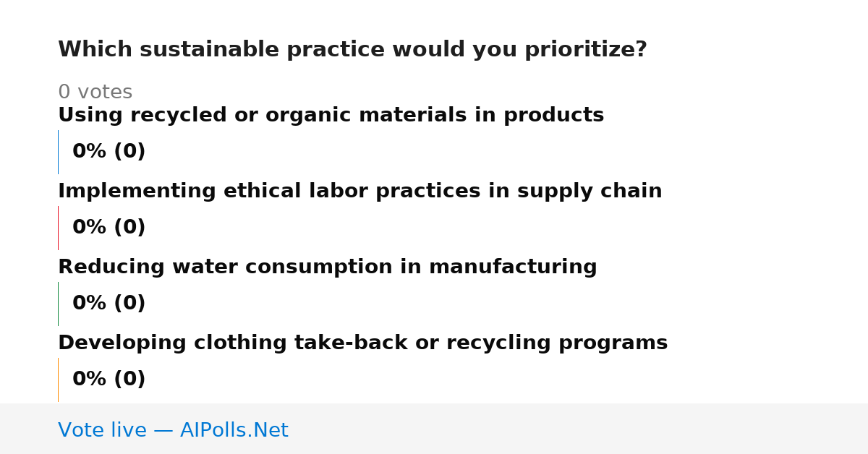Click the 0 votes counter

[x=95, y=93]
